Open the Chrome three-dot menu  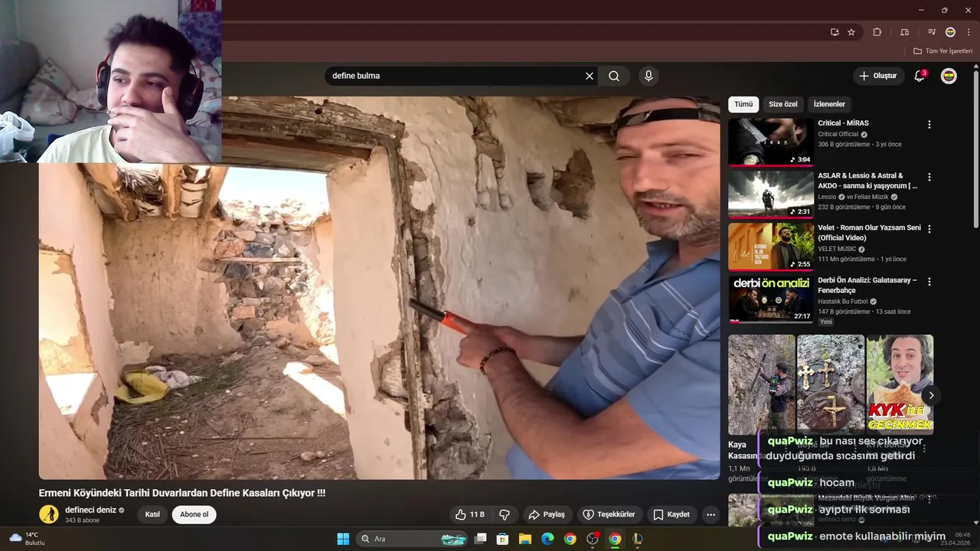(969, 32)
